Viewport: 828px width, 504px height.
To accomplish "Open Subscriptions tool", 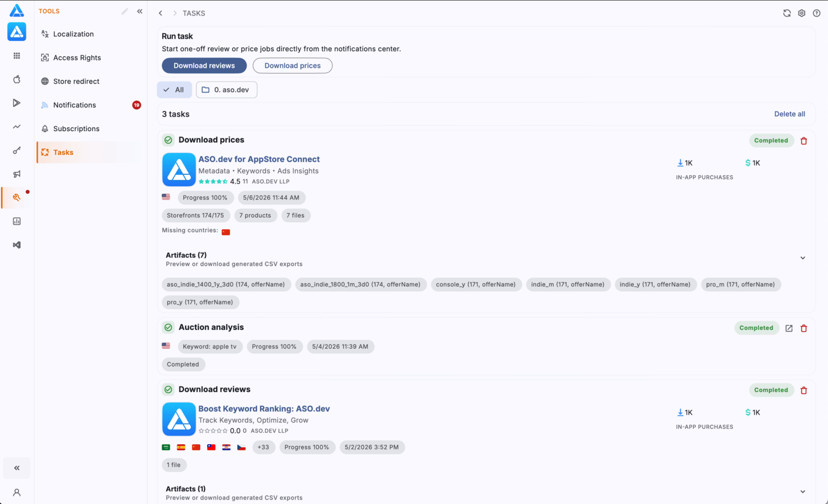I will 90,129.
